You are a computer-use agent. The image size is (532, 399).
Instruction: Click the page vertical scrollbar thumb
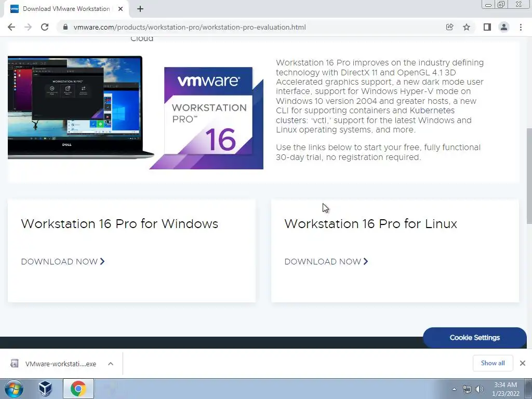pyautogui.click(x=529, y=176)
